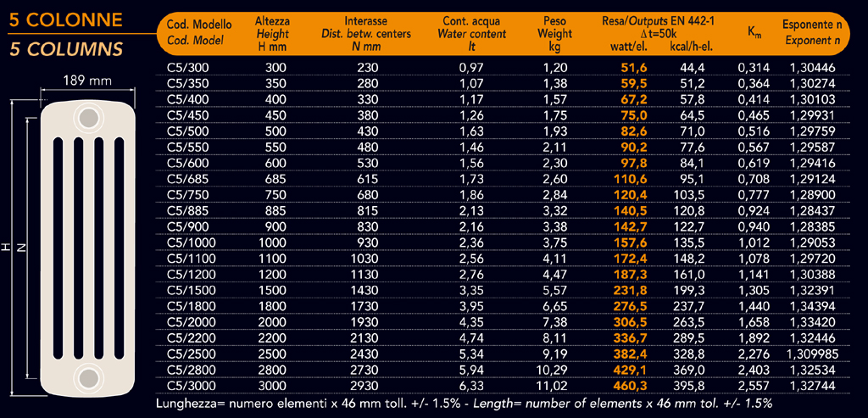The height and width of the screenshot is (418, 868).
Task: Click the bottom connection cap of the radiator
Action: tap(87, 376)
